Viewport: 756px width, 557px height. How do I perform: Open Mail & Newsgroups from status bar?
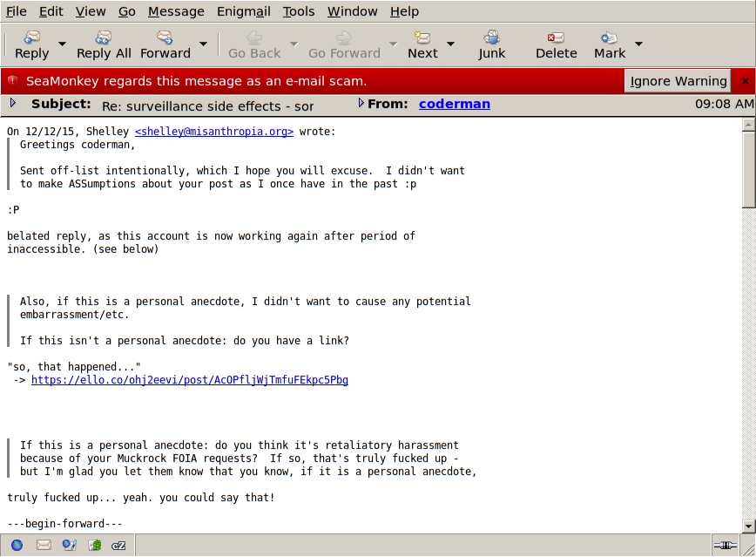[x=44, y=546]
